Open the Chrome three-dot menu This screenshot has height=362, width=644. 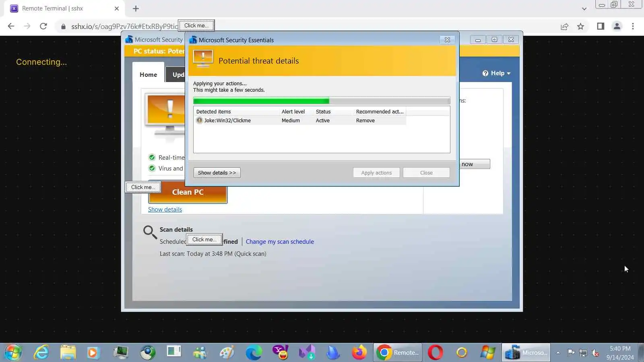pyautogui.click(x=633, y=26)
